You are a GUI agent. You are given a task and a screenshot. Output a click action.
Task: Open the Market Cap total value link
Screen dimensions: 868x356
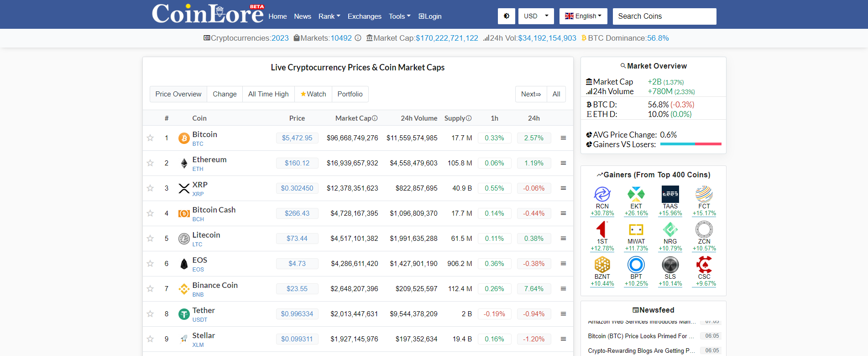[x=447, y=38]
